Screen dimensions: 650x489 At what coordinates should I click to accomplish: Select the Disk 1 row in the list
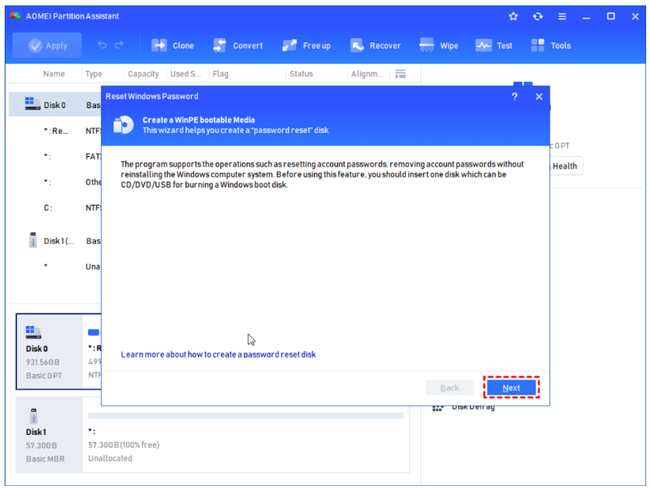(55, 241)
